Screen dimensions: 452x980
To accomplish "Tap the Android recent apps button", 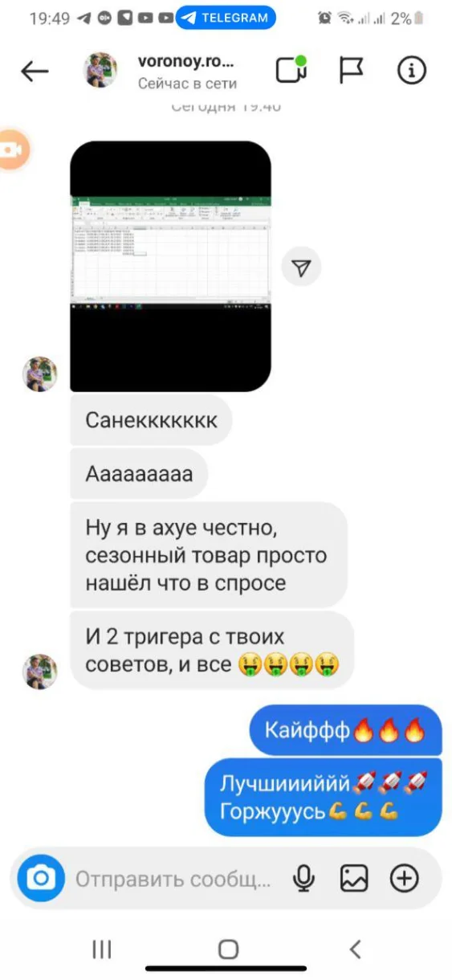I will coord(101,949).
